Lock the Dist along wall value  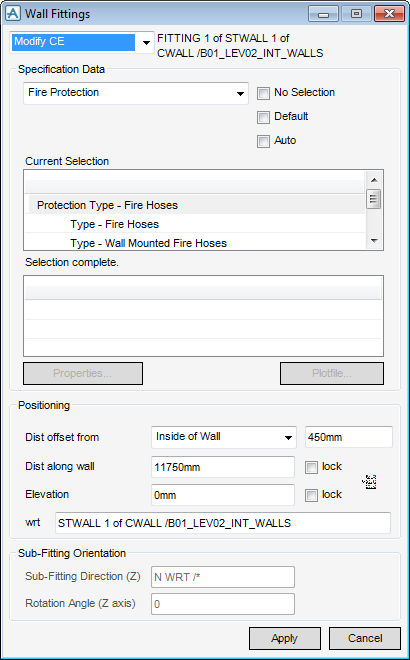311,467
